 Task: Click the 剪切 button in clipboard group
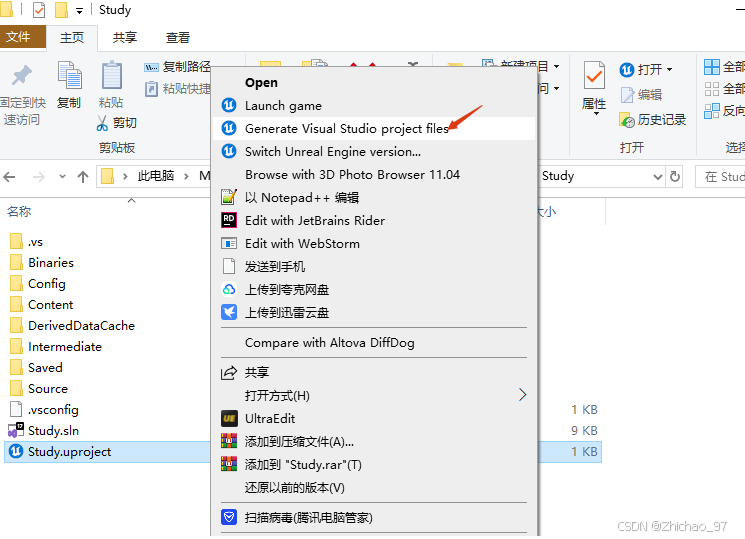click(116, 123)
